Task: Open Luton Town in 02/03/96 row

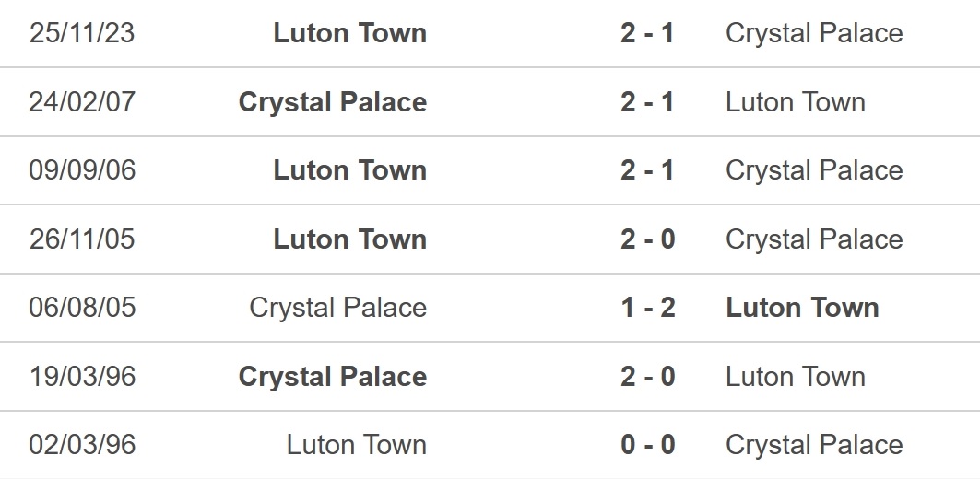Action: tap(357, 445)
